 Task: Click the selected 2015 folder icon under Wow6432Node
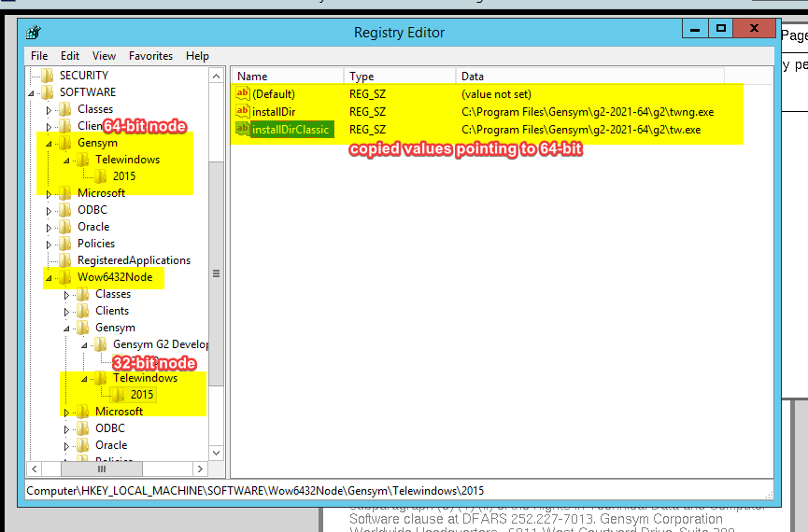point(119,395)
